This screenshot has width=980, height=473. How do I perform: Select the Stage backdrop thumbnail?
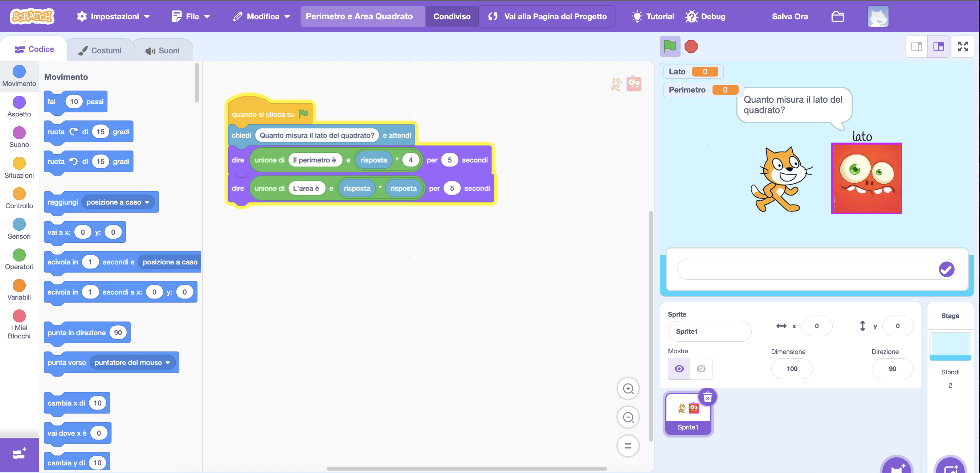pos(950,346)
